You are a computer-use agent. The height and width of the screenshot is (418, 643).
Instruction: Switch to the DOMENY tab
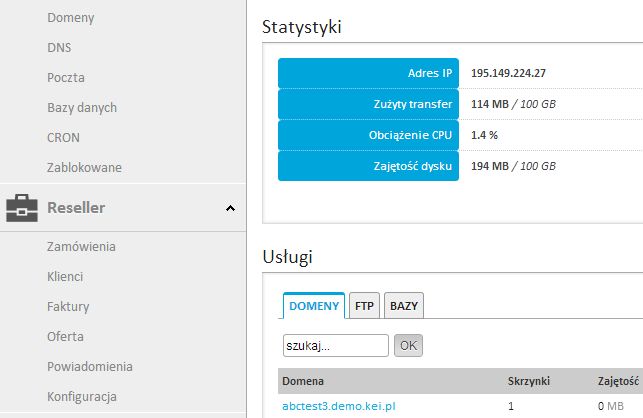314,307
